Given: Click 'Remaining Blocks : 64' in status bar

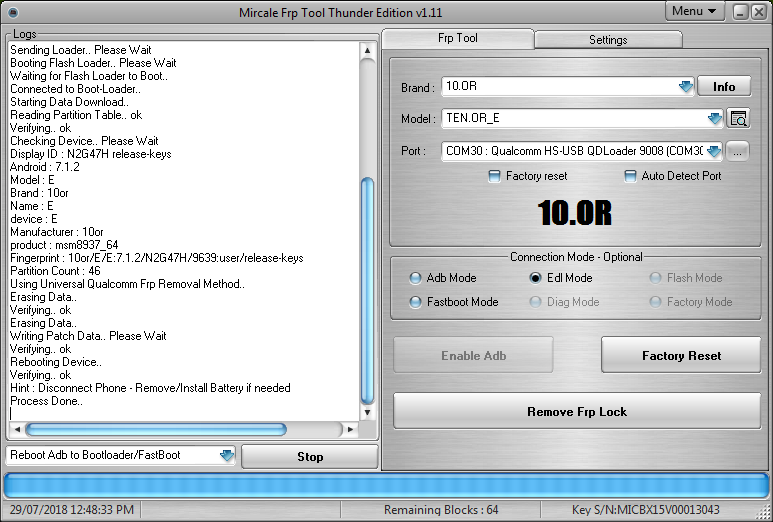Looking at the screenshot, I should coord(441,510).
